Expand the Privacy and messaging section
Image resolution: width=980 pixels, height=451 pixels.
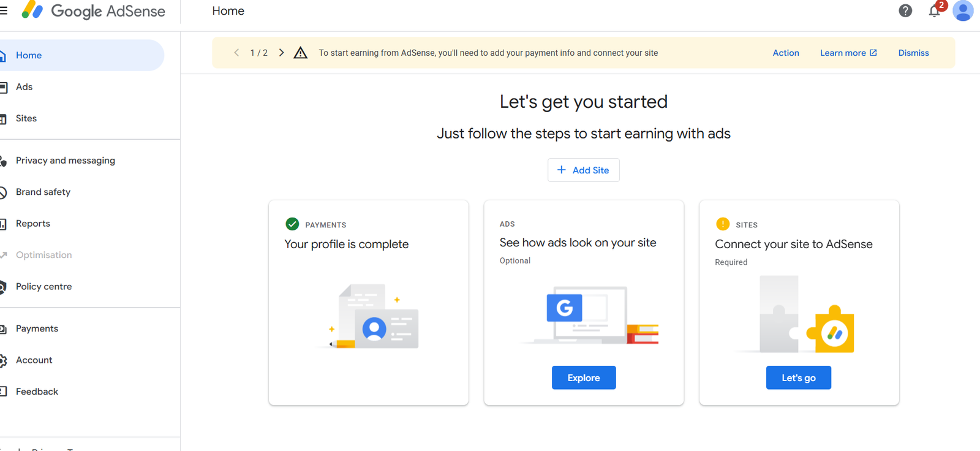point(65,161)
